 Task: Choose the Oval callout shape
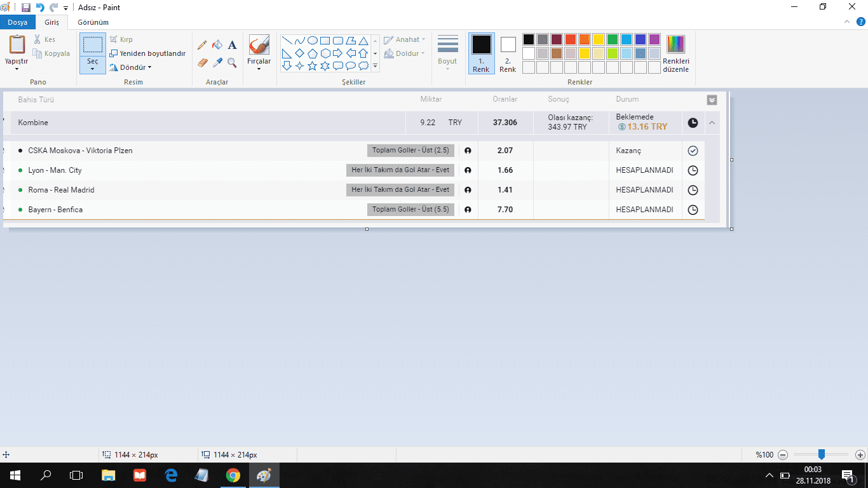pos(351,65)
